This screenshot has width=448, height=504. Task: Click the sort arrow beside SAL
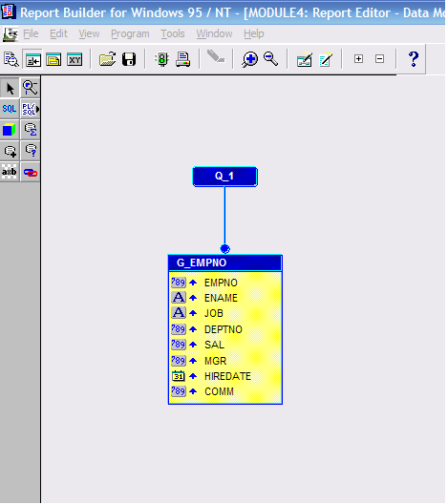click(193, 345)
